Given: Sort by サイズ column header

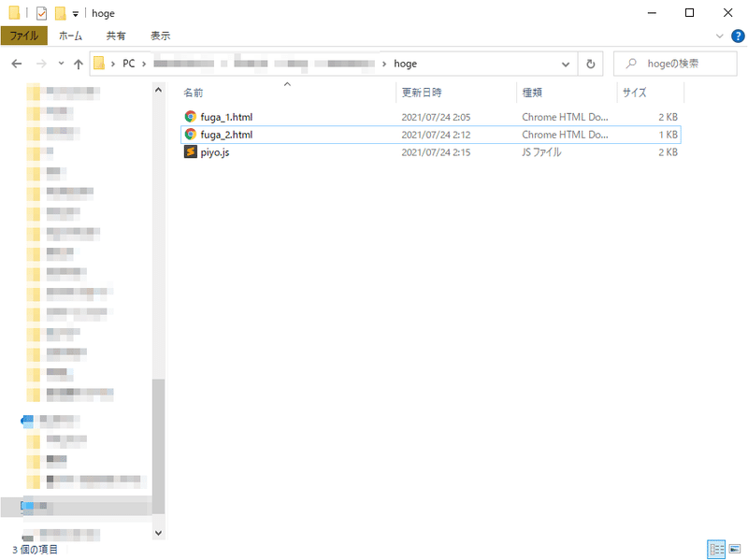Looking at the screenshot, I should pyautogui.click(x=651, y=93).
